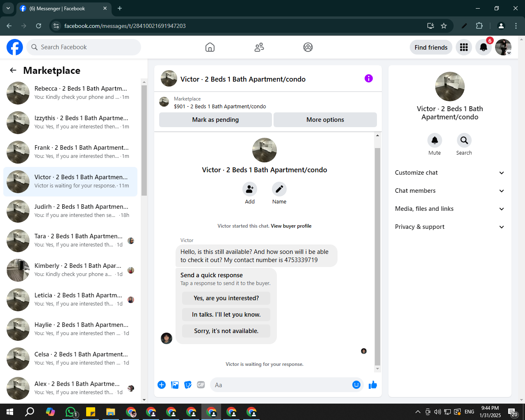Screen dimensions: 525x420
Task: Open conversation info purple icon
Action: point(369,78)
